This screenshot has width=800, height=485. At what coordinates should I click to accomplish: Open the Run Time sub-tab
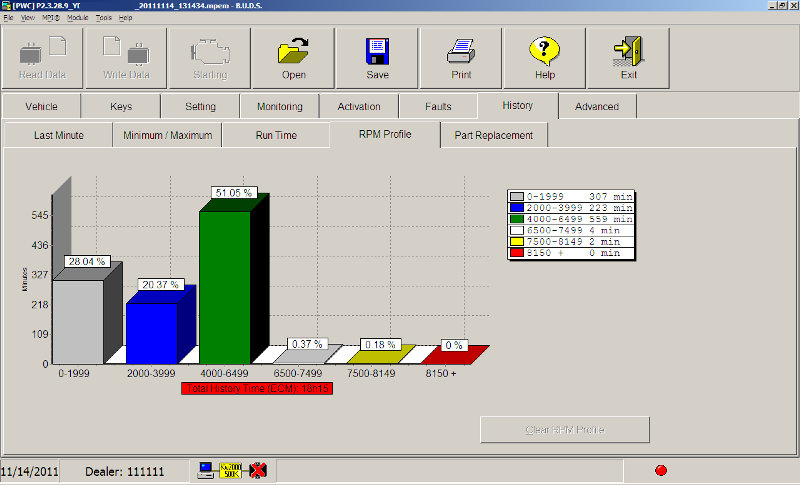(276, 135)
